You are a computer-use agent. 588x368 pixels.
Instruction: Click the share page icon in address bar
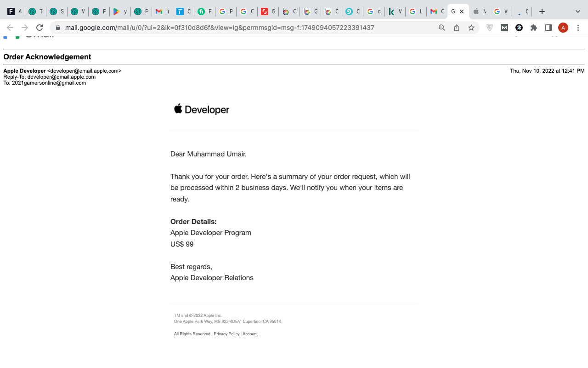pyautogui.click(x=457, y=28)
